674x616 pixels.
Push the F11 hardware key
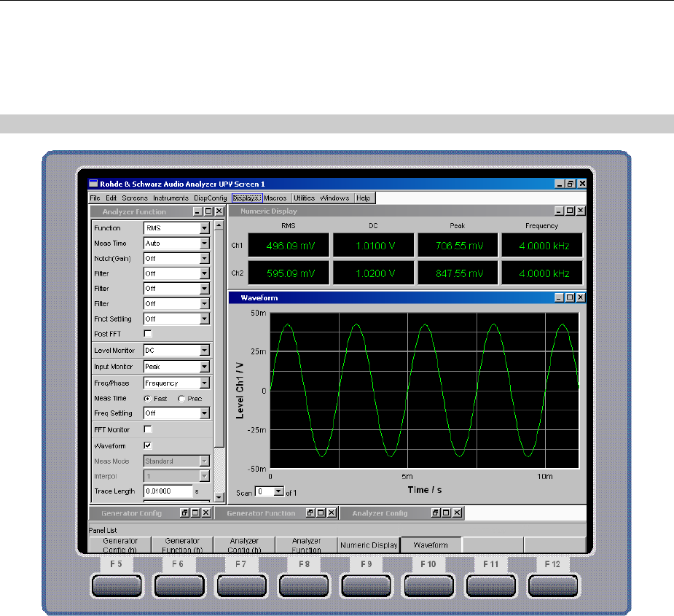pos(491,586)
